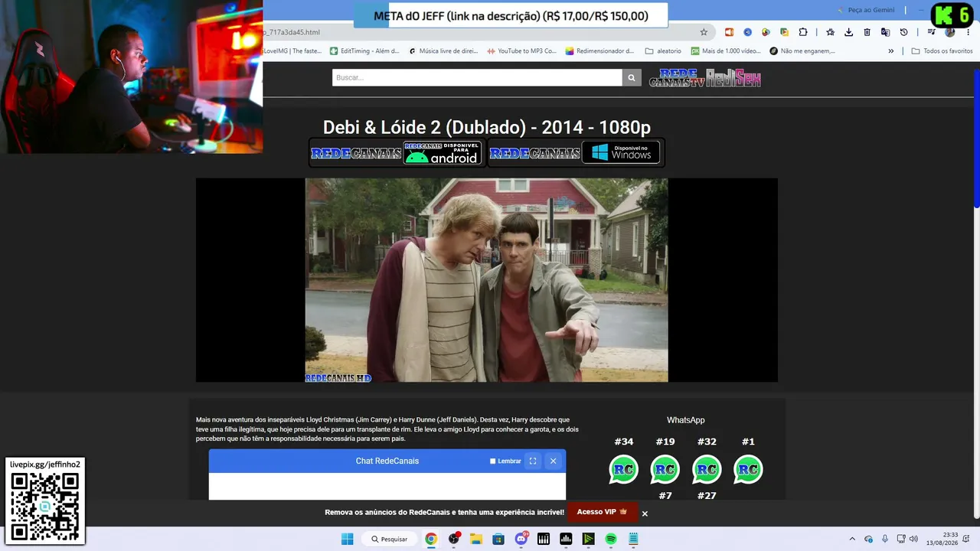This screenshot has width=980, height=551.
Task: Download the RedeCanais Windows app
Action: (575, 152)
